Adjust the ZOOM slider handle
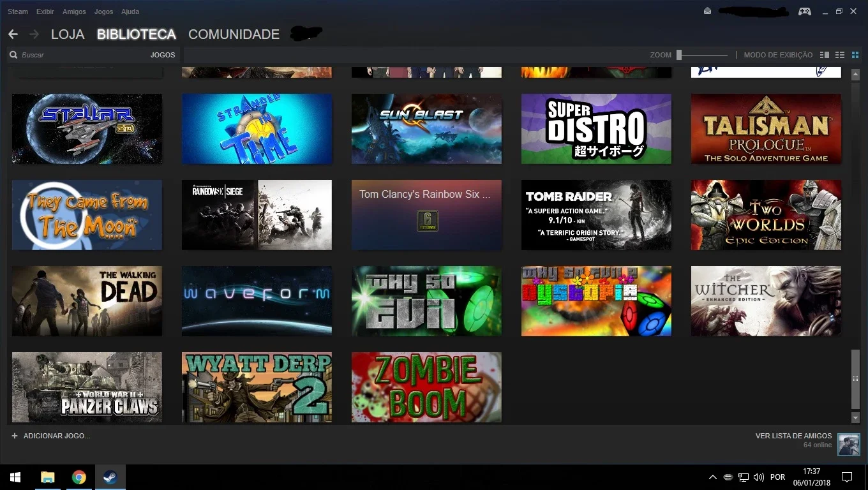Screen dimensions: 868x490 point(679,55)
